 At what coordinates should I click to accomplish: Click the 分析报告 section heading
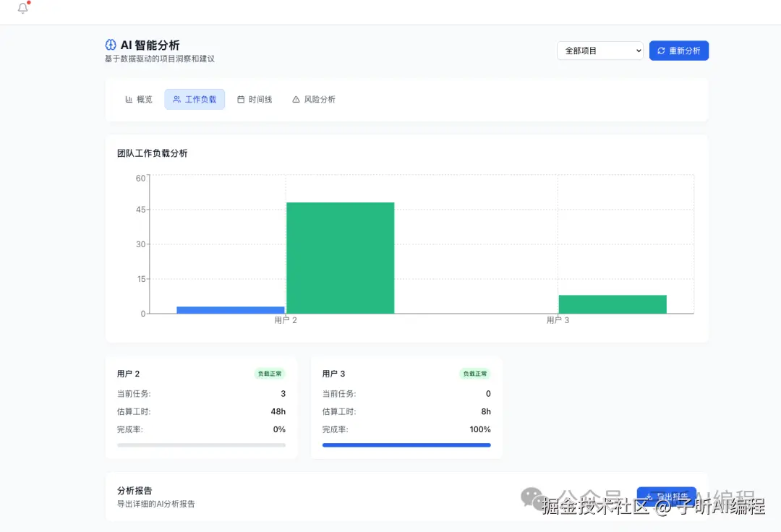click(135, 491)
